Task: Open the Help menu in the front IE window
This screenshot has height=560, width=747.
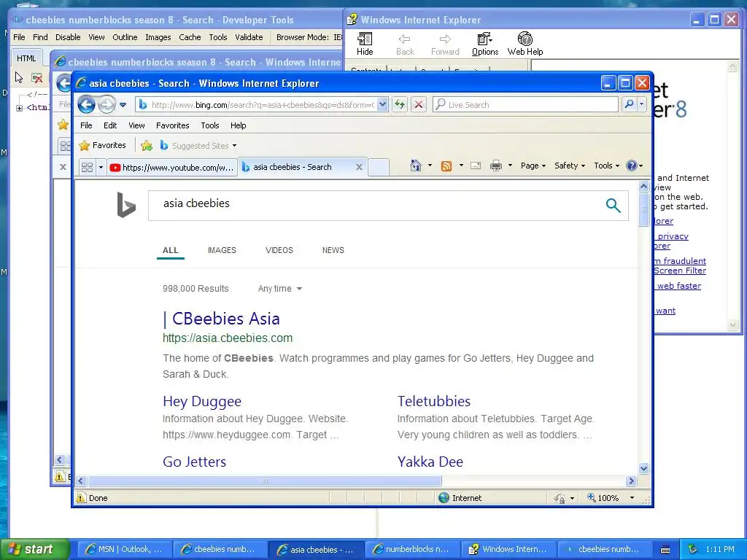Action: click(239, 125)
